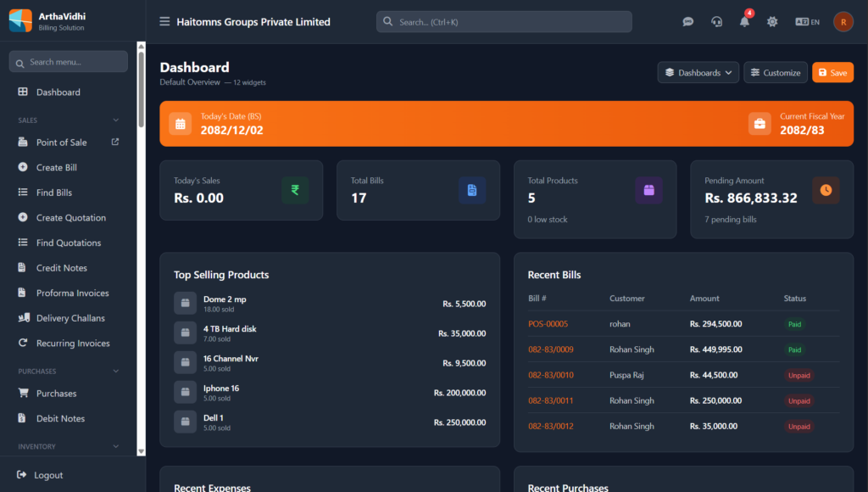Open the Dashboards dropdown
Screen dimensions: 868x492
tap(698, 73)
